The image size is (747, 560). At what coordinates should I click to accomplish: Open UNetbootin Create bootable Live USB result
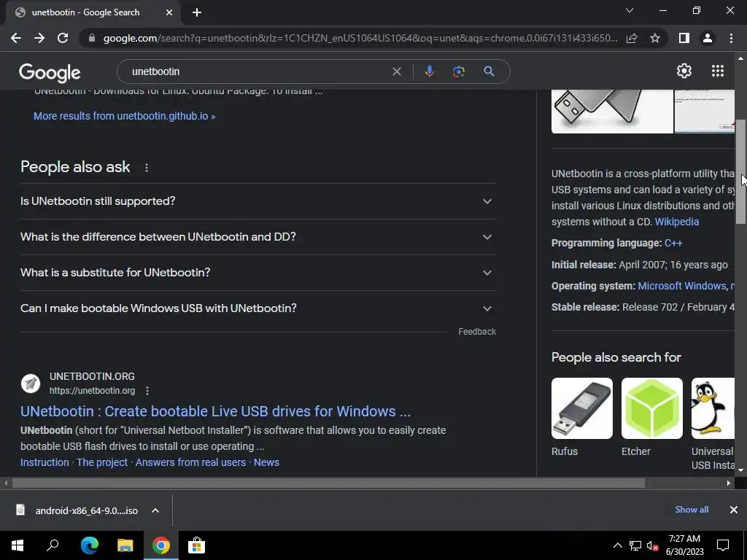tap(215, 411)
